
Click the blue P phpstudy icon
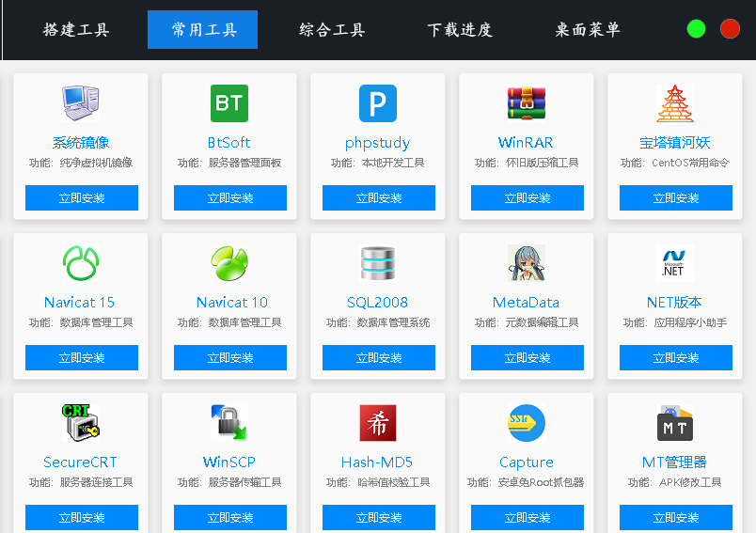pyautogui.click(x=378, y=103)
